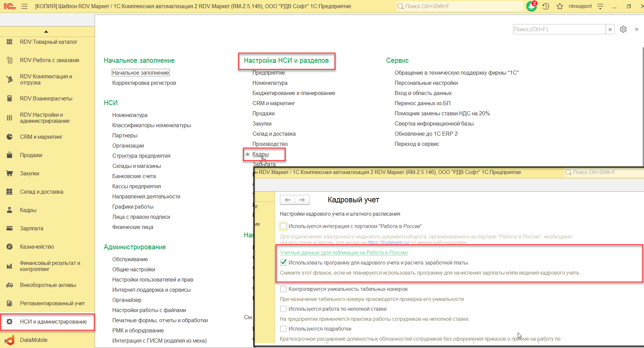Click RDV:Настройки и администрирование icon
This screenshot has width=644, height=348.
(x=10, y=118)
